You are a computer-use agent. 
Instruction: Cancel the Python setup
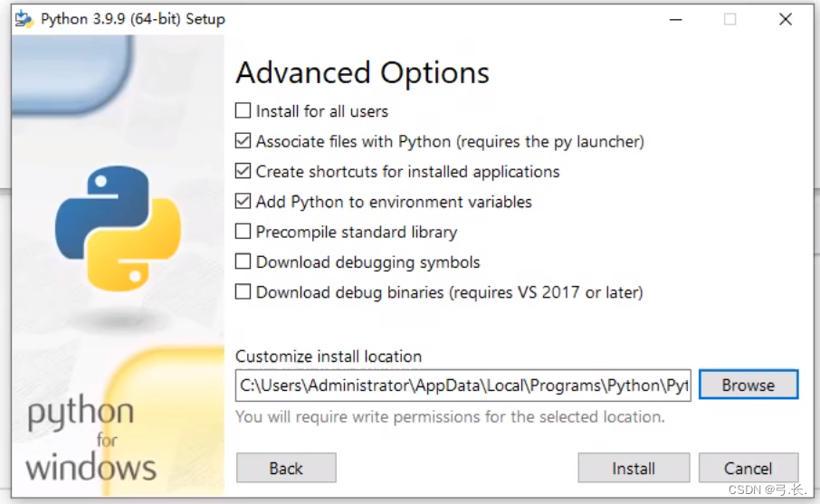(748, 468)
